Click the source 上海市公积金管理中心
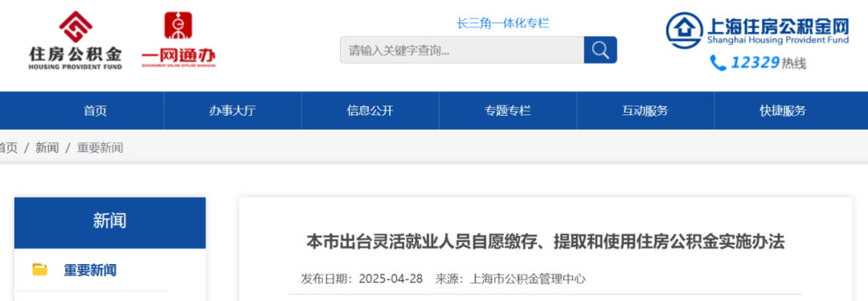The width and height of the screenshot is (868, 301). (527, 278)
